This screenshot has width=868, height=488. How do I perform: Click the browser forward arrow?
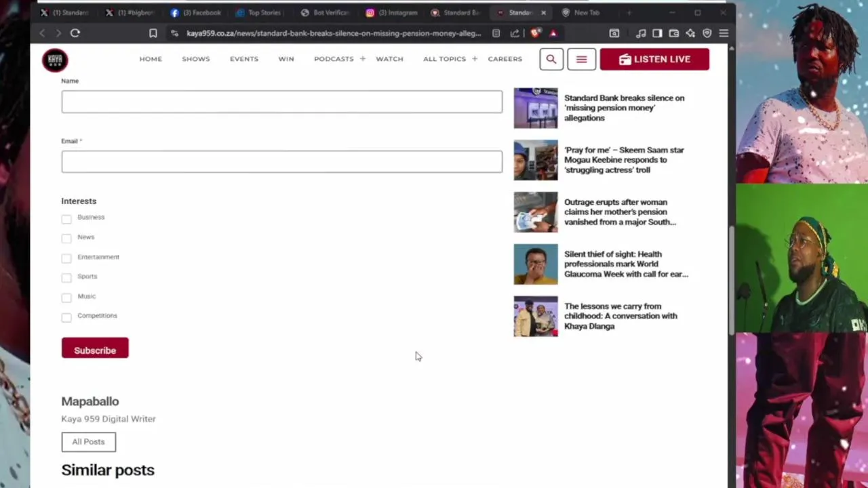[58, 33]
